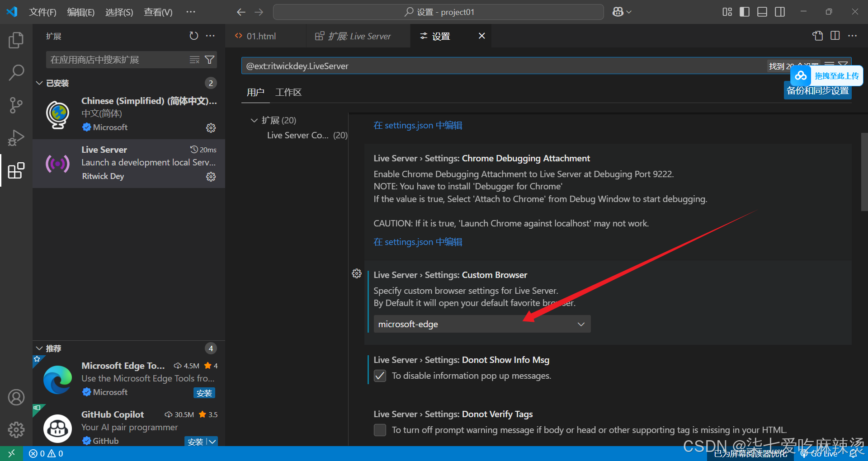Open the Search view icon
Viewport: 868px width, 461px height.
(16, 72)
